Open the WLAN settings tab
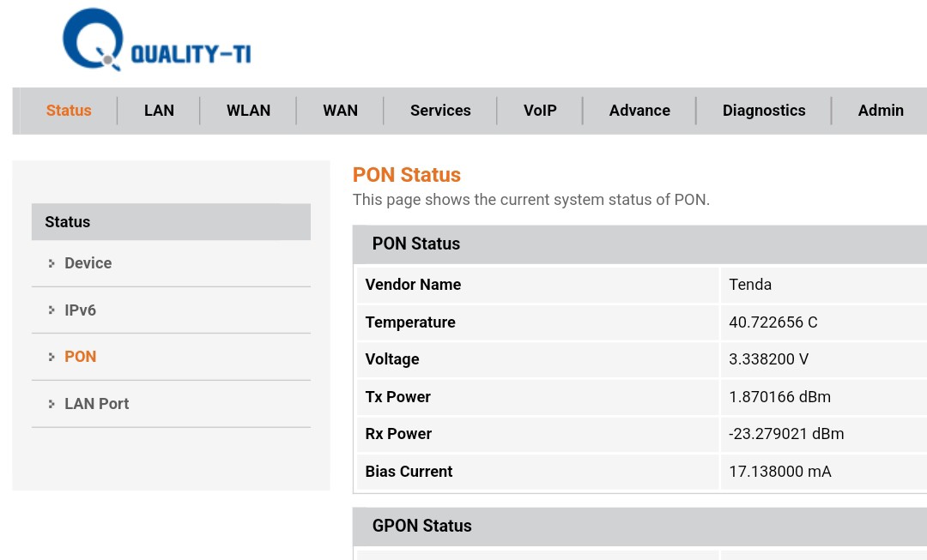Screen dimensions: 927x560 pos(248,111)
